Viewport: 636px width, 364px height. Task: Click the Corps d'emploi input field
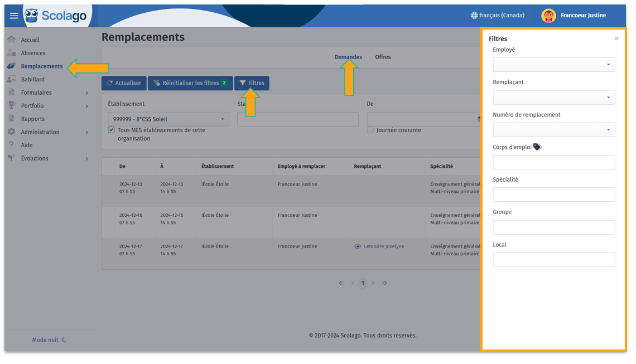pos(553,162)
